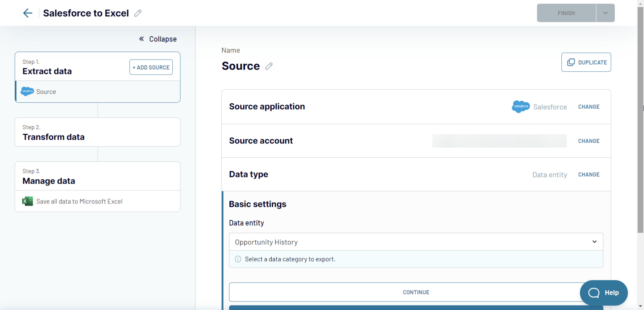Viewport: 644px width, 310px height.
Task: Click CHANGE next to the Source account
Action: point(589,141)
